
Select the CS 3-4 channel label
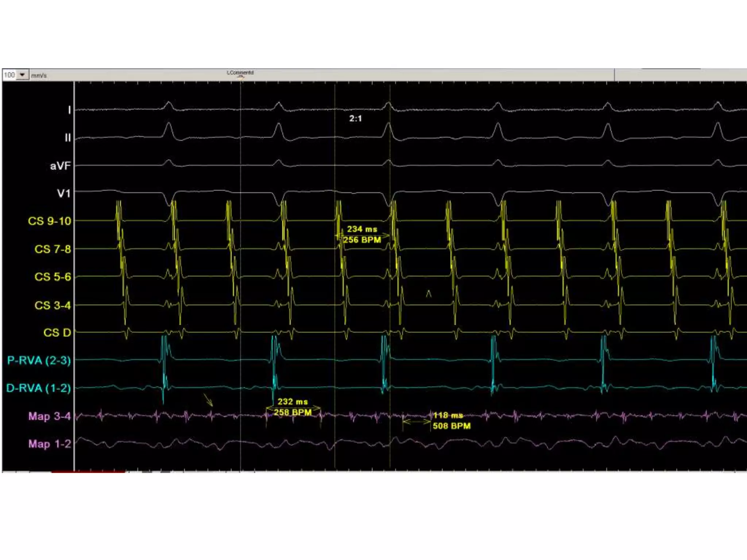53,305
